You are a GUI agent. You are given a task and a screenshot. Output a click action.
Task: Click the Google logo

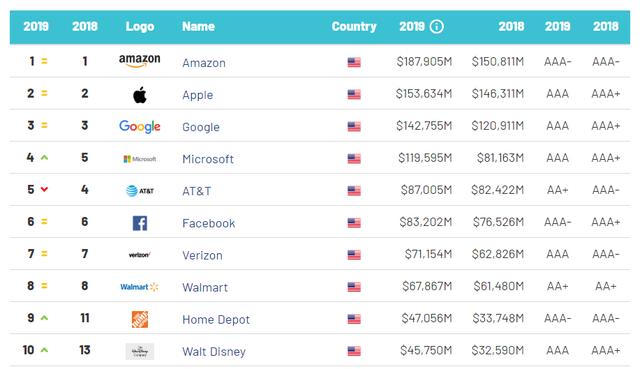[x=140, y=127]
